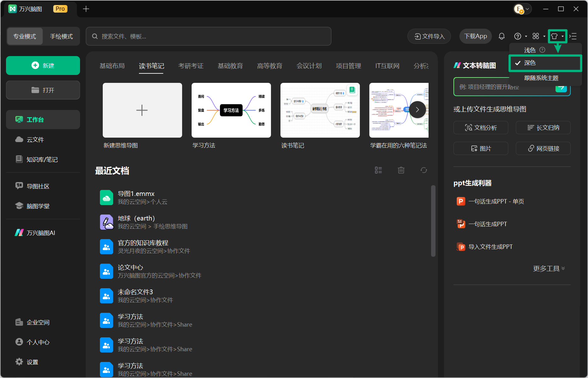Screen dimensions: 588x378
Task: Select the 考研考证 template tab
Action: coord(191,66)
